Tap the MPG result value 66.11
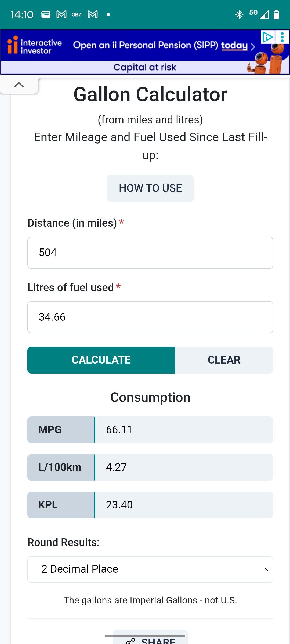This screenshot has width=290, height=644. coord(119,430)
